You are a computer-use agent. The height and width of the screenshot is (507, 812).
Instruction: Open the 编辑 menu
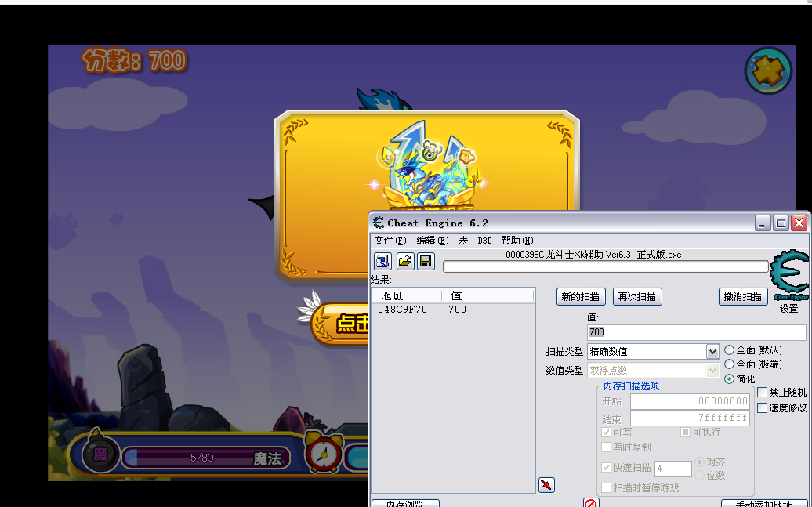coord(433,241)
